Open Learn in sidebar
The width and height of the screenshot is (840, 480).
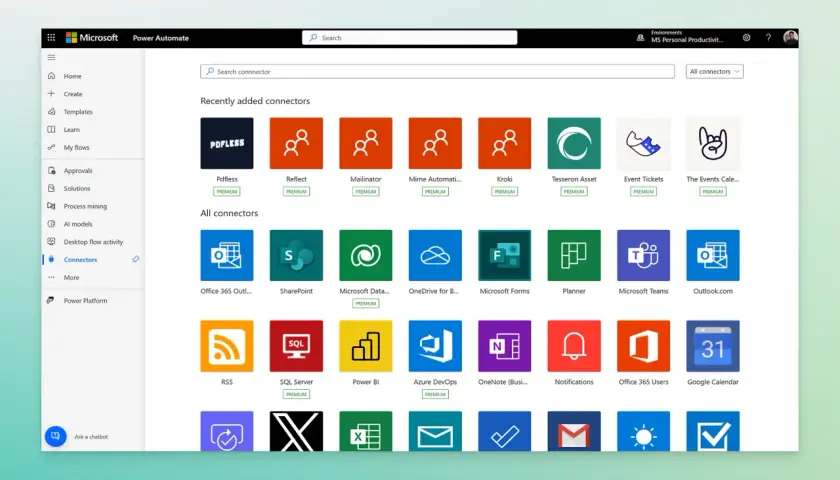click(x=71, y=130)
